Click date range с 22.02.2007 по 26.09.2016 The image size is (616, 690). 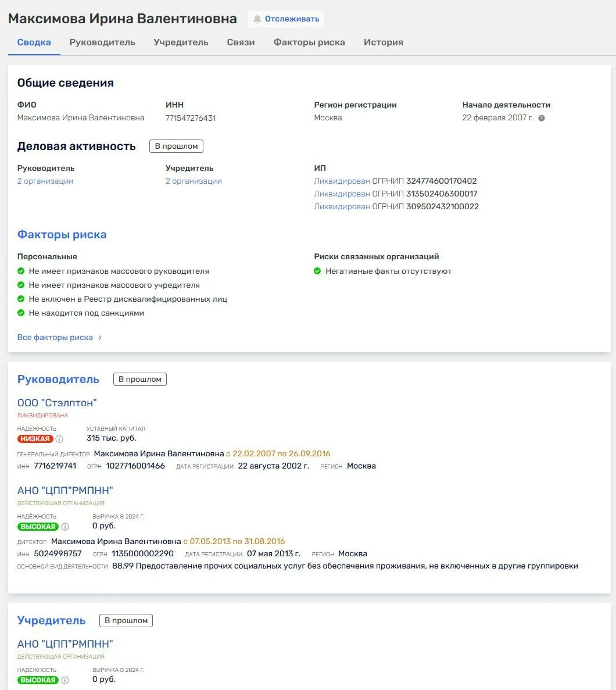pos(278,453)
